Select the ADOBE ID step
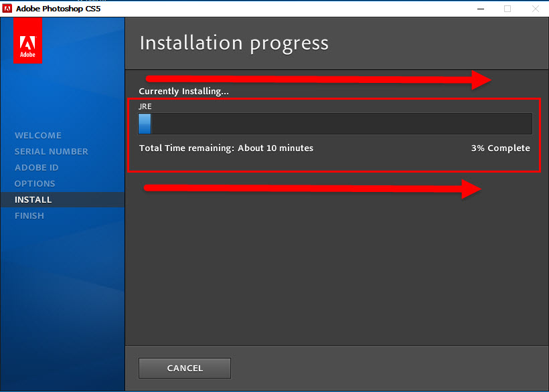The image size is (549, 392). [36, 167]
